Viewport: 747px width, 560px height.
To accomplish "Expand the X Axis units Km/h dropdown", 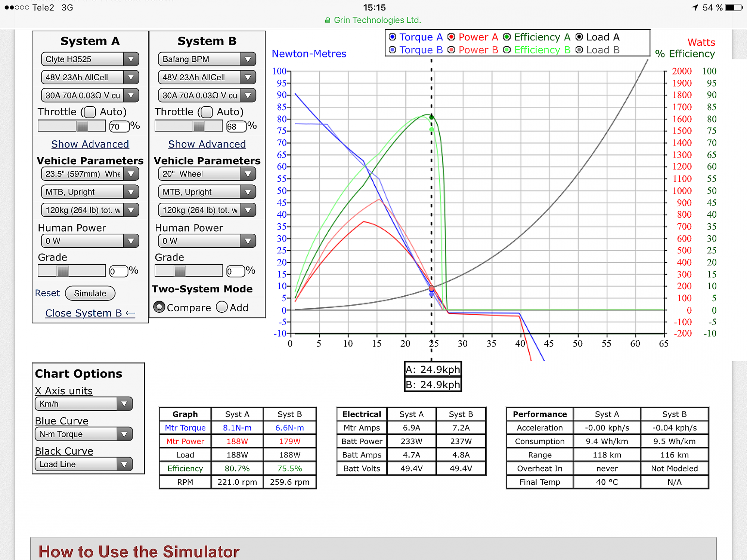I will [x=83, y=404].
